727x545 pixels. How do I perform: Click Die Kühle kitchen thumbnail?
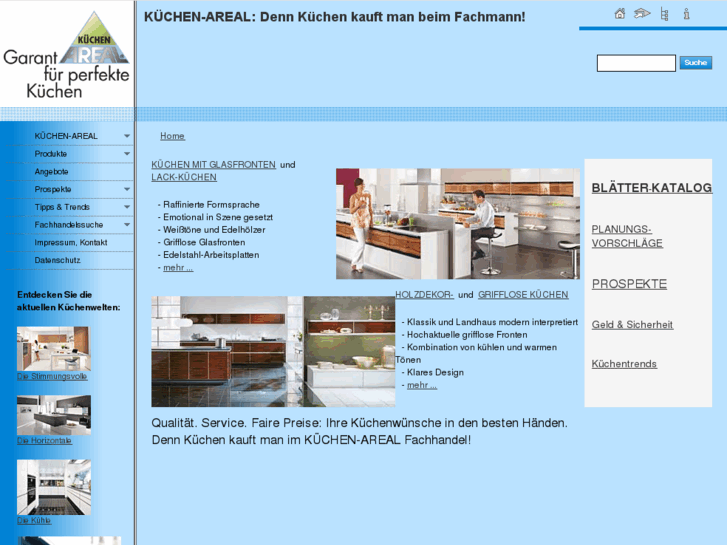coord(54,487)
